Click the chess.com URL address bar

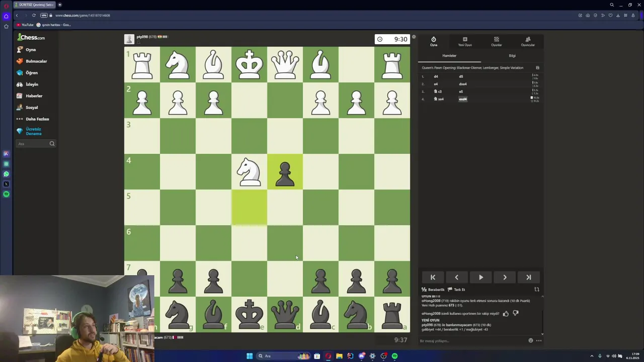[x=83, y=15]
